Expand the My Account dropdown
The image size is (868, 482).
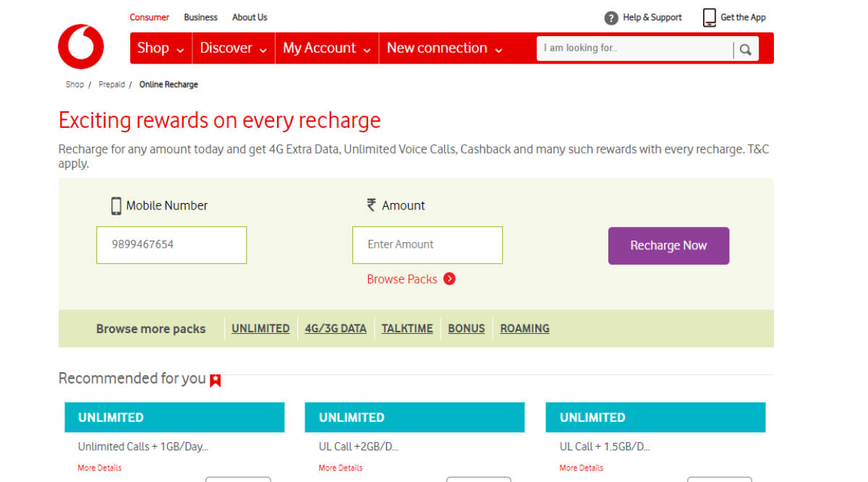326,48
